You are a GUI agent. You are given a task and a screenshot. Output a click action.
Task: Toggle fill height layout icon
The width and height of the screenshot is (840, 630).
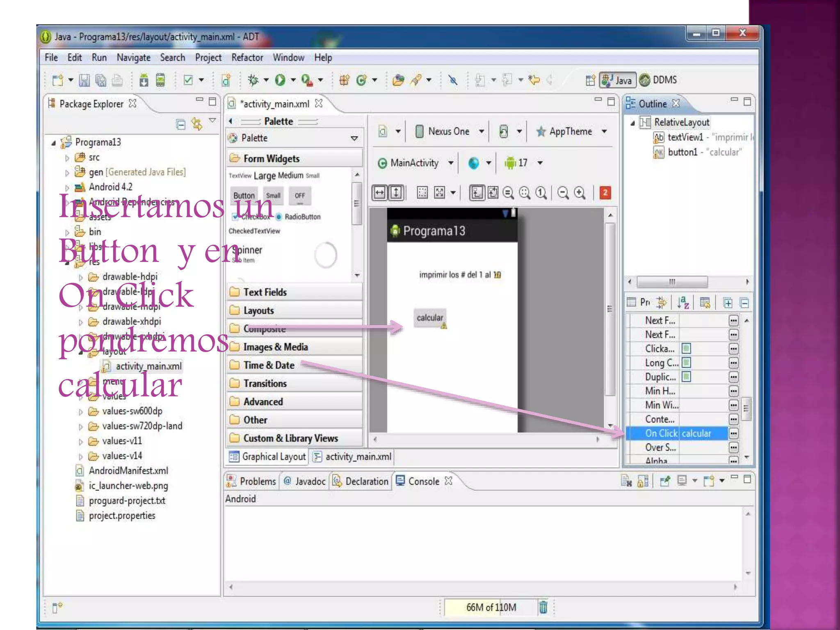(x=396, y=192)
